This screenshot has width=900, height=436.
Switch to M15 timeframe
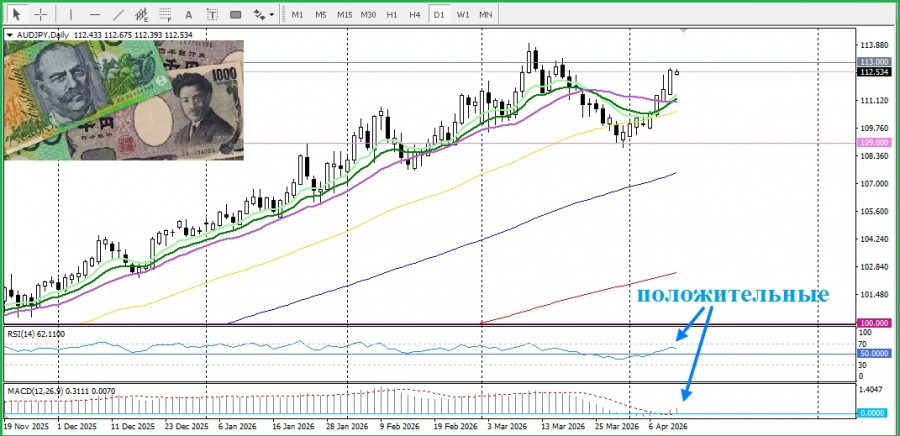pos(344,15)
